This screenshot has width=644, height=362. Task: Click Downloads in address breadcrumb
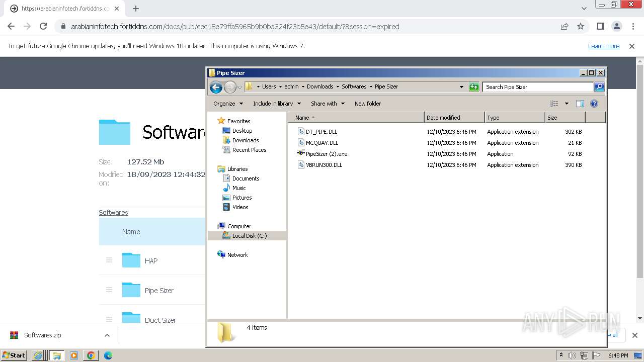pyautogui.click(x=320, y=86)
